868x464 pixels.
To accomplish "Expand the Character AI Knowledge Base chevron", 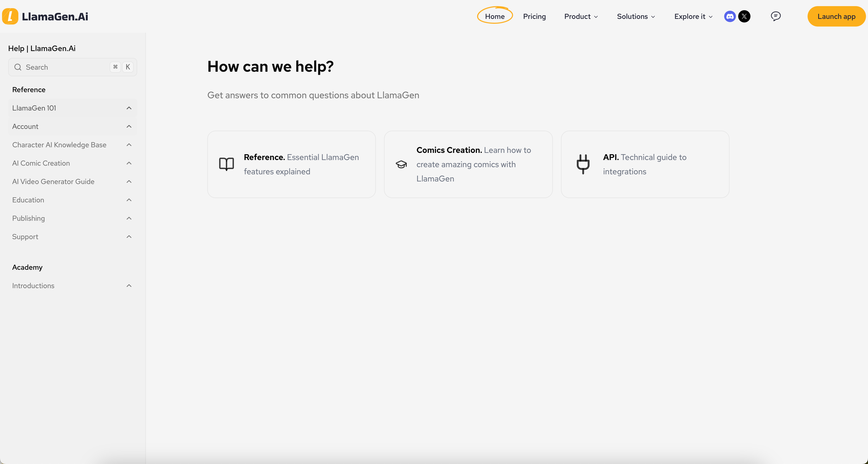I will 129,145.
